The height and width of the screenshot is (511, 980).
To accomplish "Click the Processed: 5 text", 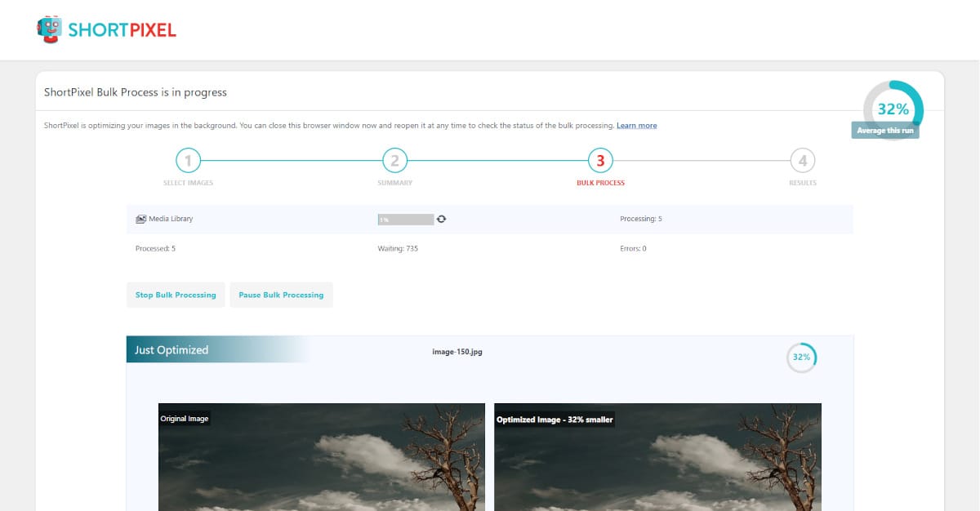I will pos(155,248).
